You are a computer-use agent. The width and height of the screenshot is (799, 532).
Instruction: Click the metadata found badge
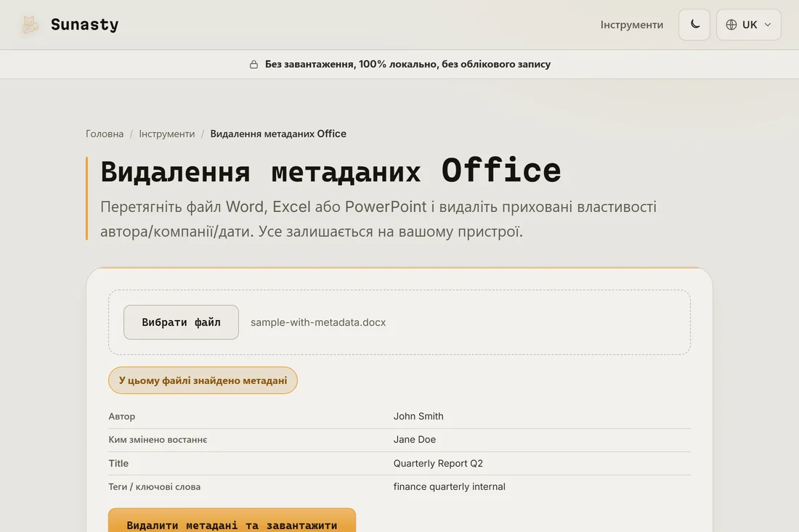click(203, 380)
